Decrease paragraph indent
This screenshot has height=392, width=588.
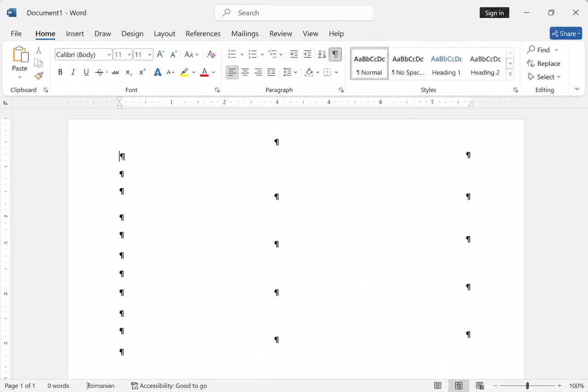coord(294,54)
